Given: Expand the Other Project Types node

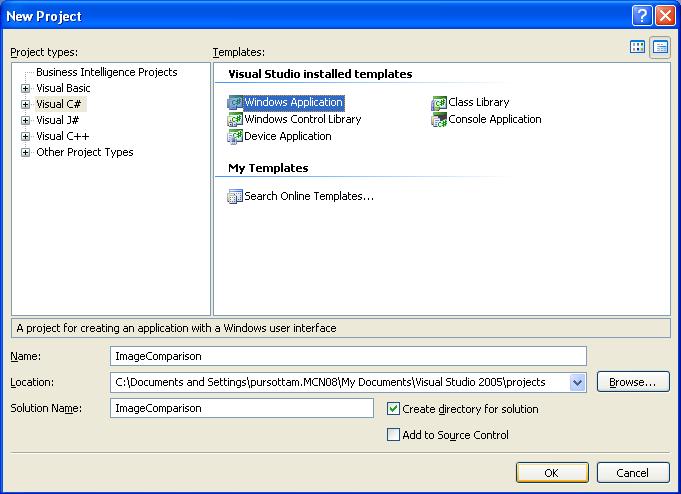Looking at the screenshot, I should (26, 153).
